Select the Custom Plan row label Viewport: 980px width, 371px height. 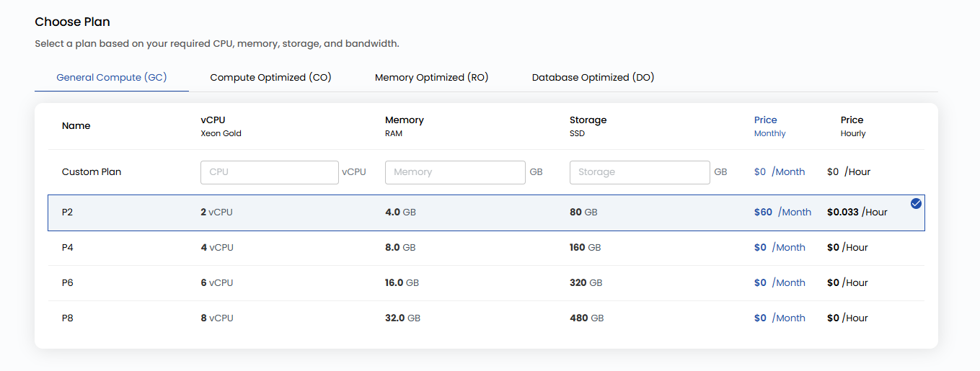92,172
